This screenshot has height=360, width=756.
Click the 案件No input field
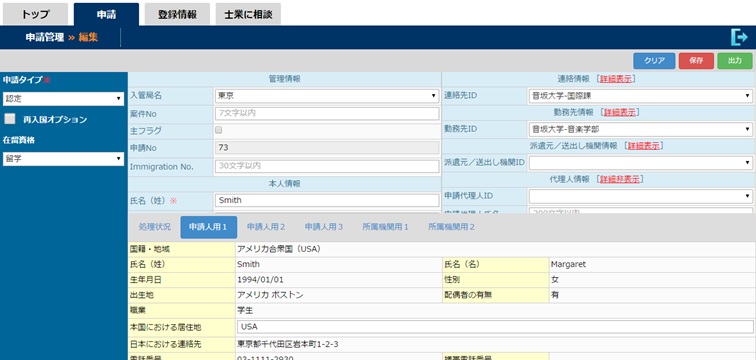[x=326, y=114]
